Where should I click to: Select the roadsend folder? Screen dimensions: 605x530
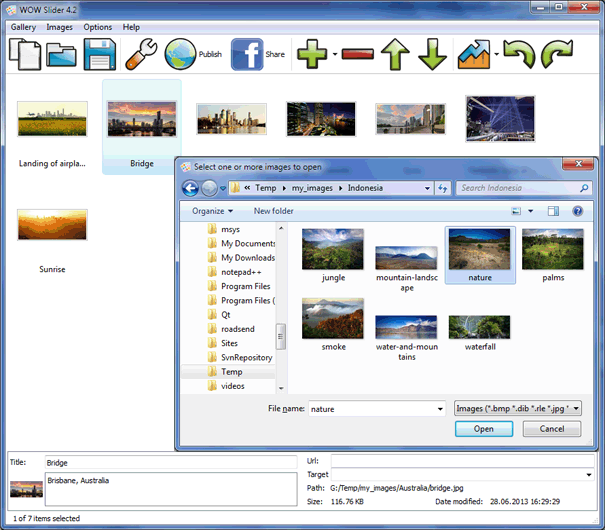pos(231,329)
